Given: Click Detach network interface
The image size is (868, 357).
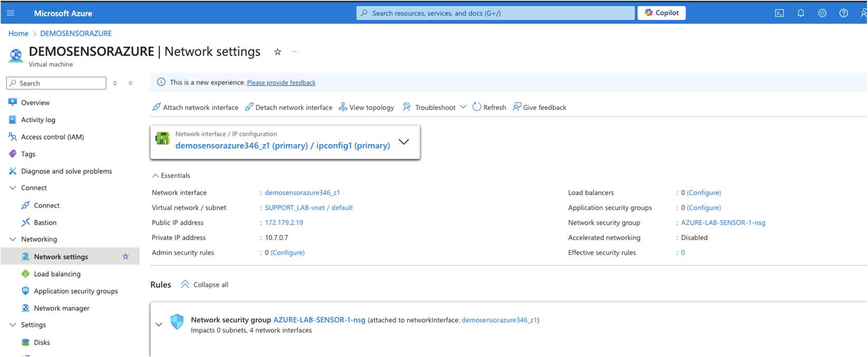Looking at the screenshot, I should click(x=288, y=107).
